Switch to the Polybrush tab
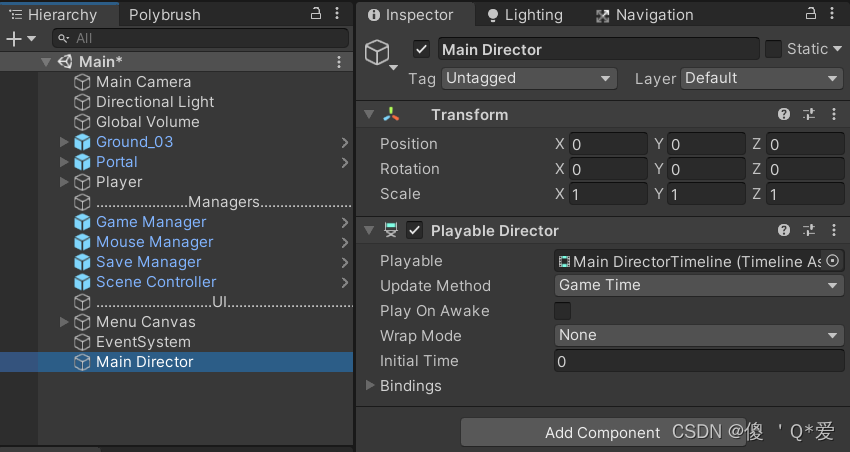 [165, 15]
